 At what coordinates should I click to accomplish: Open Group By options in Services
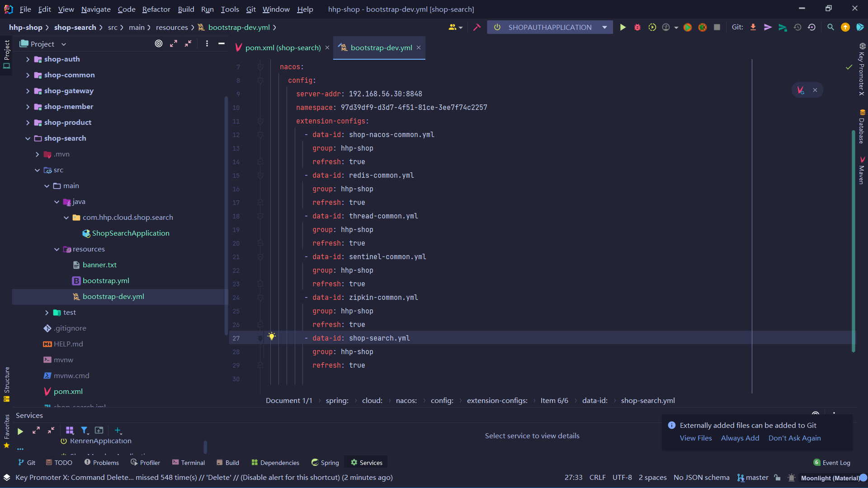click(x=70, y=430)
